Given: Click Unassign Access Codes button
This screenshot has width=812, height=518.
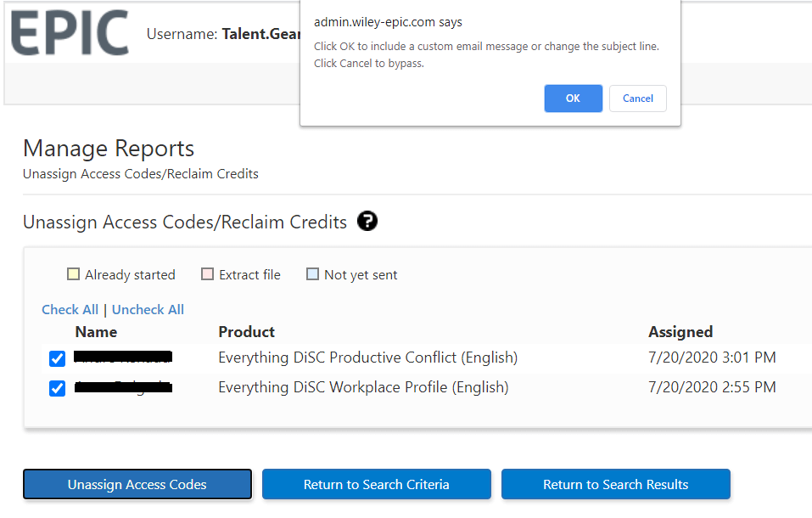Looking at the screenshot, I should click(137, 484).
